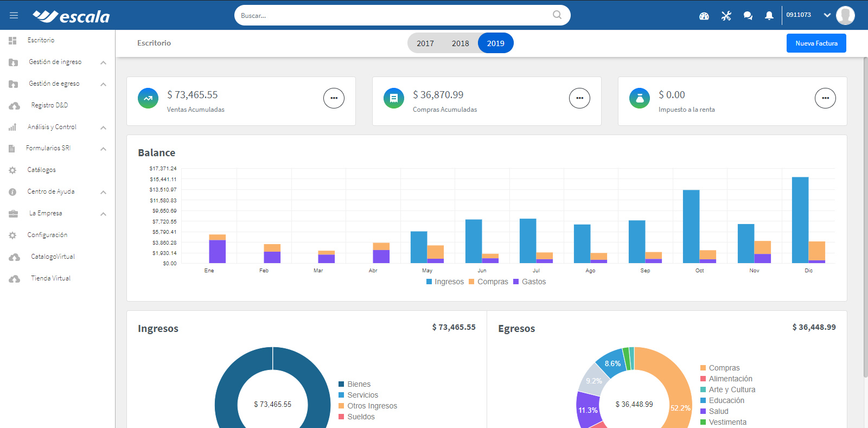Toggle Ingresos series in Balance legend
Image resolution: width=868 pixels, height=428 pixels.
(445, 282)
